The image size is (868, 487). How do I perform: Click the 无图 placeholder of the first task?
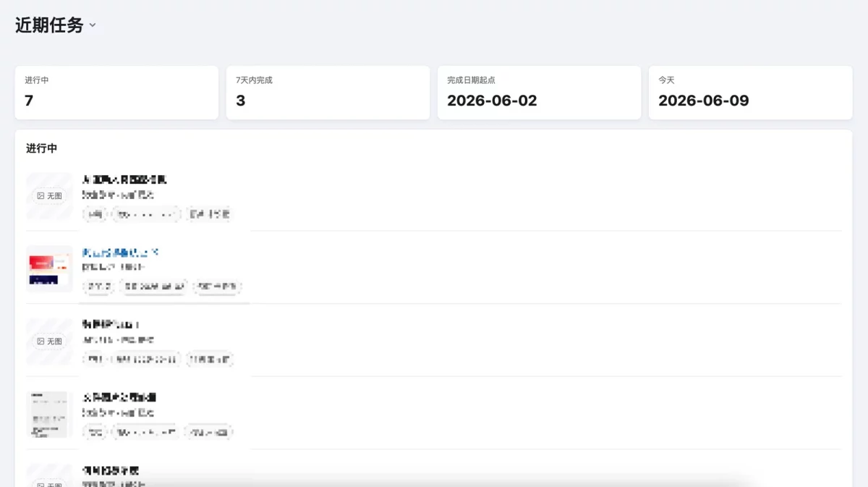point(50,195)
